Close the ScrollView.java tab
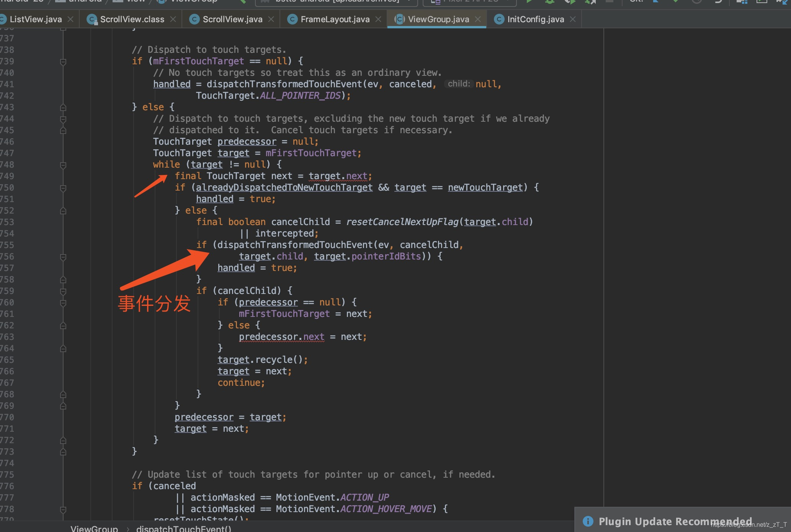791x532 pixels. pos(271,19)
